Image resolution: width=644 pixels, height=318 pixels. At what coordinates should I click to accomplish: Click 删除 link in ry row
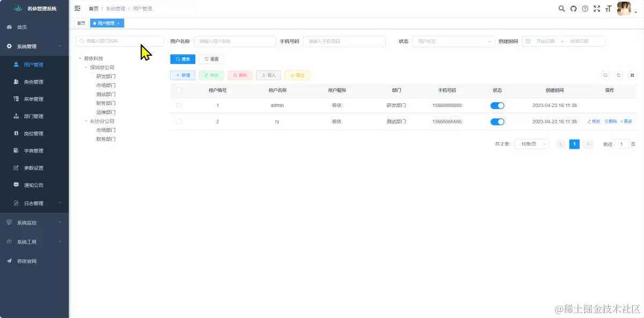tap(611, 122)
